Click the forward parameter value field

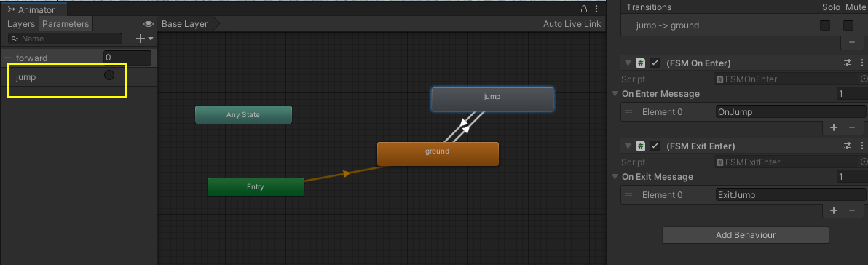tap(127, 58)
